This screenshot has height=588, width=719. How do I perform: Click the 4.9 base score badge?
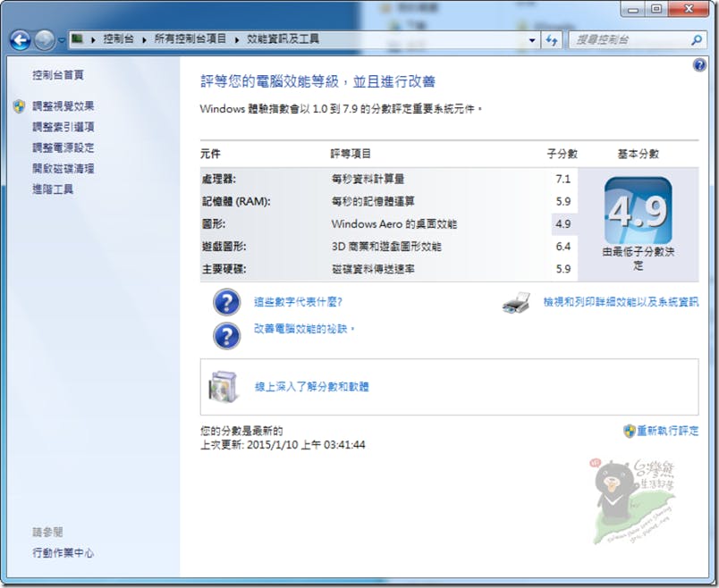639,211
